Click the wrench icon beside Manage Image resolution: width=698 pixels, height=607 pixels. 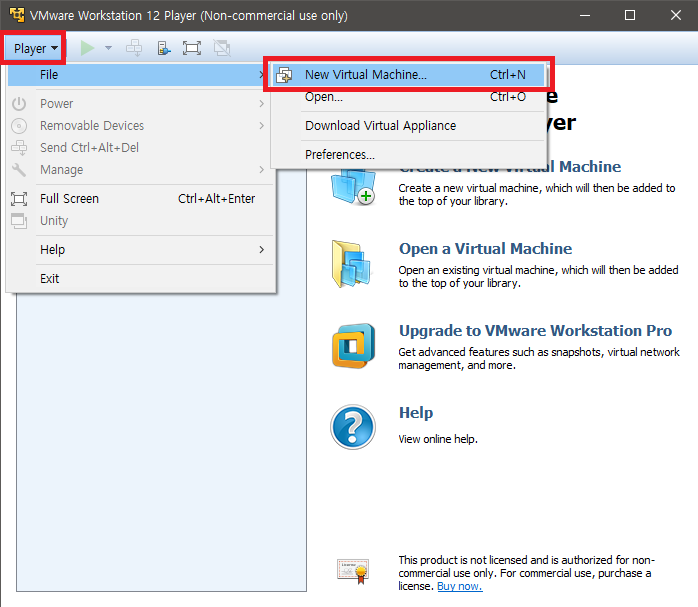[19, 170]
